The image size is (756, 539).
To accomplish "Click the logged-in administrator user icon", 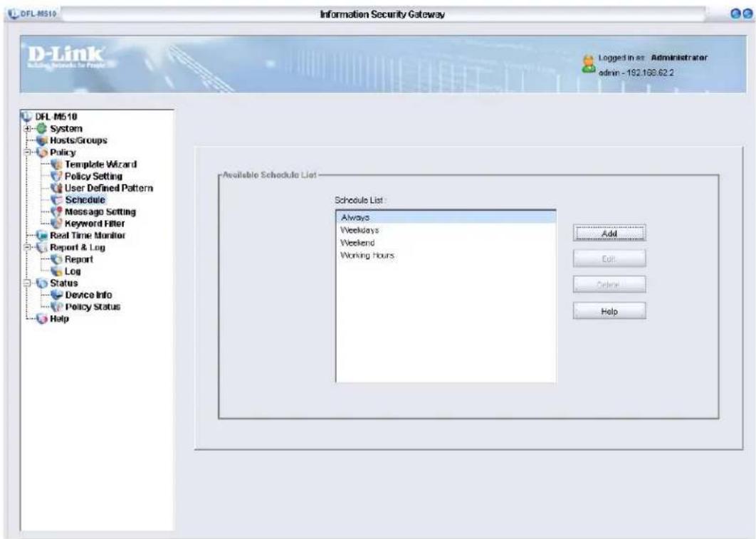I will point(589,64).
